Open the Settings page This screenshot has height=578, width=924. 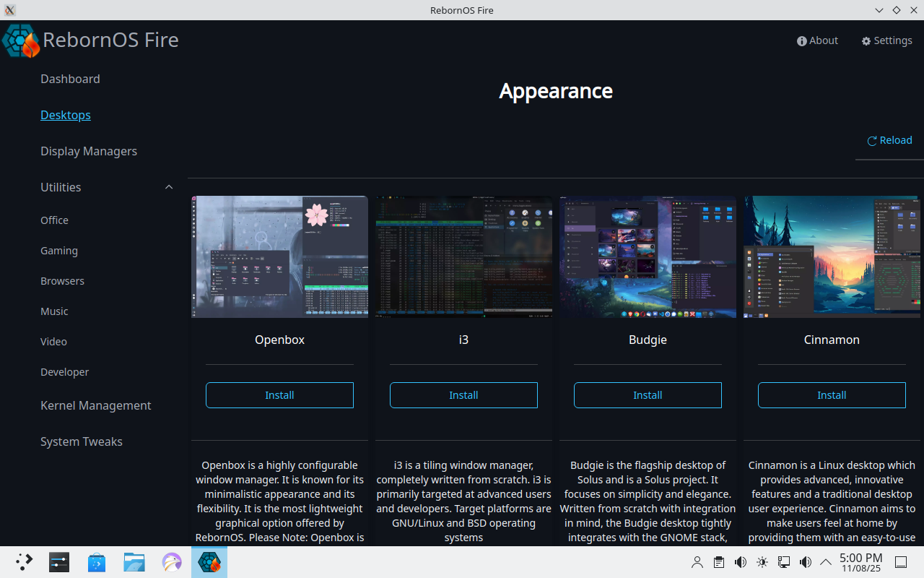[886, 40]
